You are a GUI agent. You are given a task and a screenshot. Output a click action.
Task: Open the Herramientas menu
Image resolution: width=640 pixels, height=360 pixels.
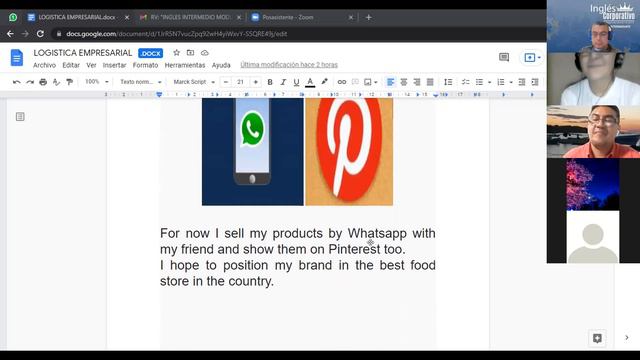185,65
